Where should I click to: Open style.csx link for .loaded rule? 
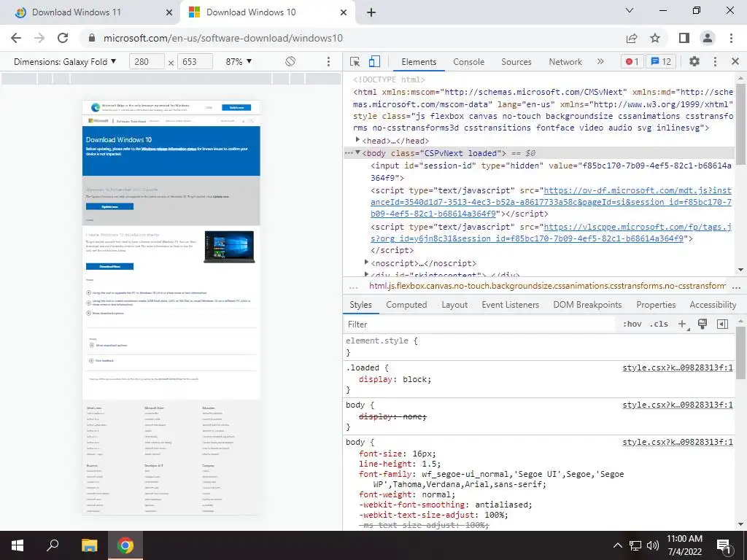[678, 367]
